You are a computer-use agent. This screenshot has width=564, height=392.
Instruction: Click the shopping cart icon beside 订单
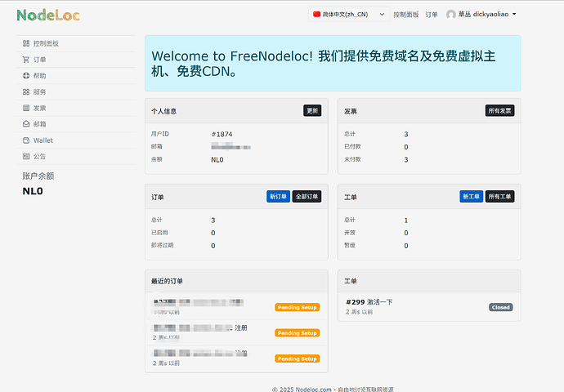26,60
